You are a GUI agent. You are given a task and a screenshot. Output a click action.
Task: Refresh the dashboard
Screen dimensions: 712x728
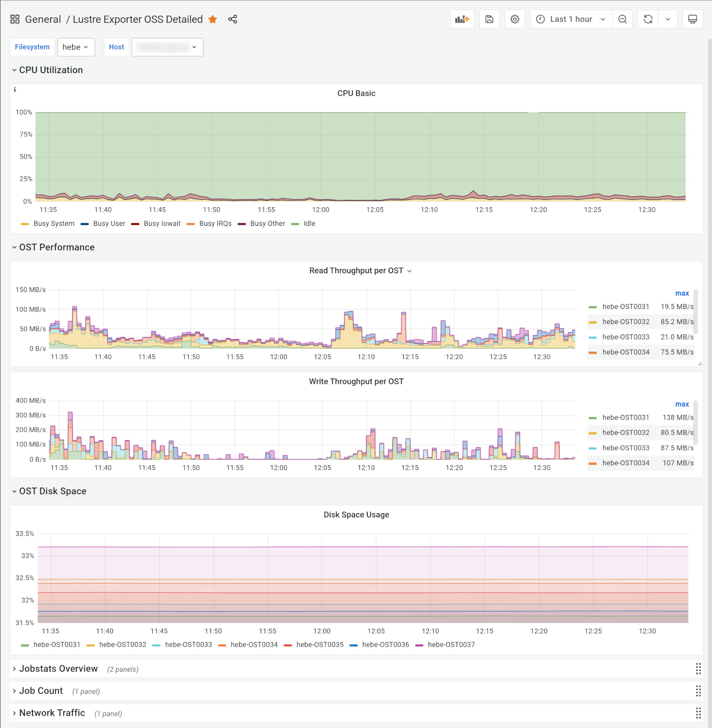[x=648, y=19]
